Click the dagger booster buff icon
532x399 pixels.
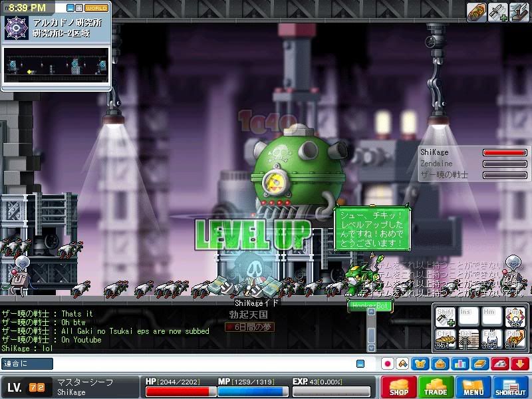coord(497,12)
